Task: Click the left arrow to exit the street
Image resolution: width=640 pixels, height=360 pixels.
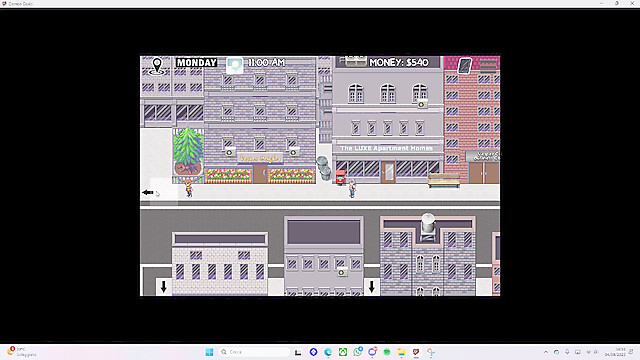Action: click(x=148, y=192)
